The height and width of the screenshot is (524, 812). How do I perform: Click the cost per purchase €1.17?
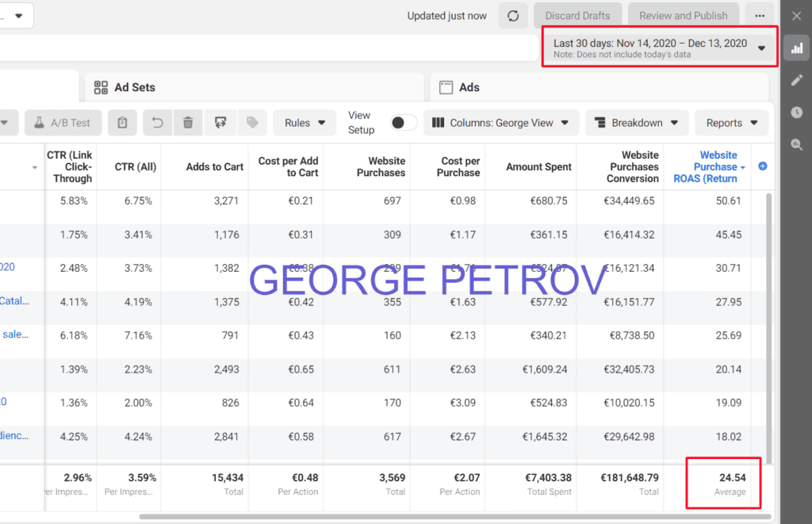(x=462, y=235)
